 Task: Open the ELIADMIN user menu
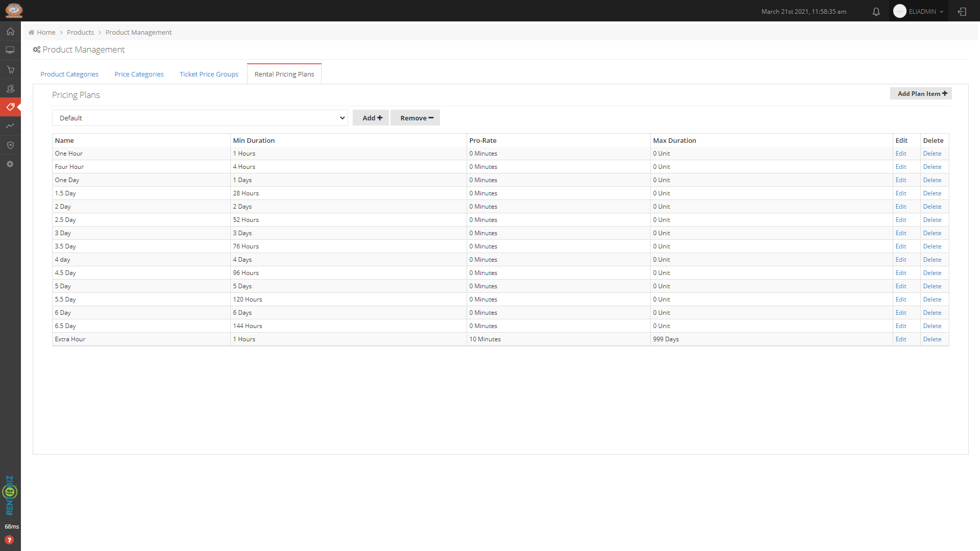(x=921, y=11)
